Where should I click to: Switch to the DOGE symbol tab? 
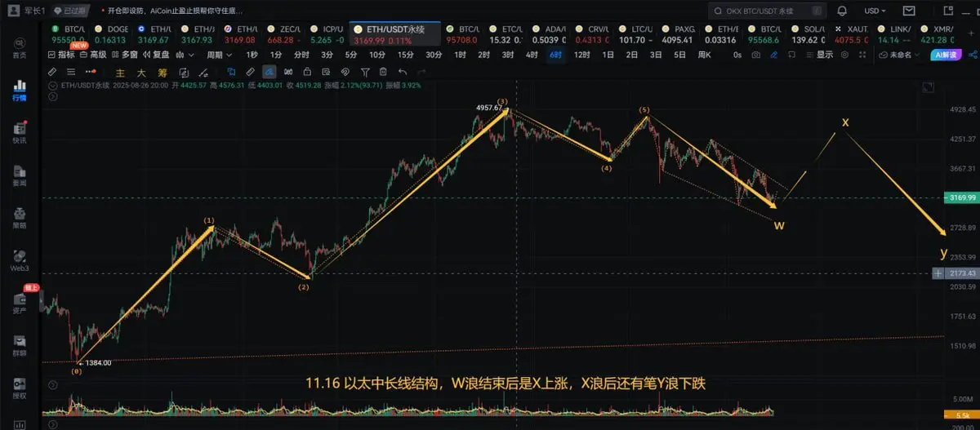(x=111, y=33)
